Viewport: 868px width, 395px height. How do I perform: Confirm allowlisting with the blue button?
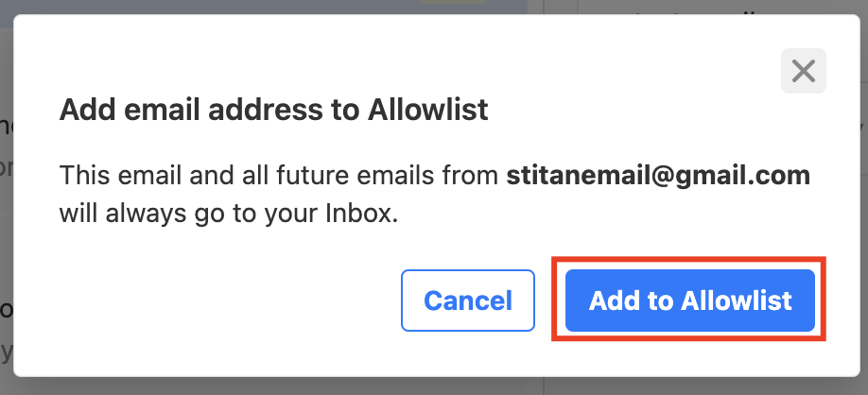(689, 301)
